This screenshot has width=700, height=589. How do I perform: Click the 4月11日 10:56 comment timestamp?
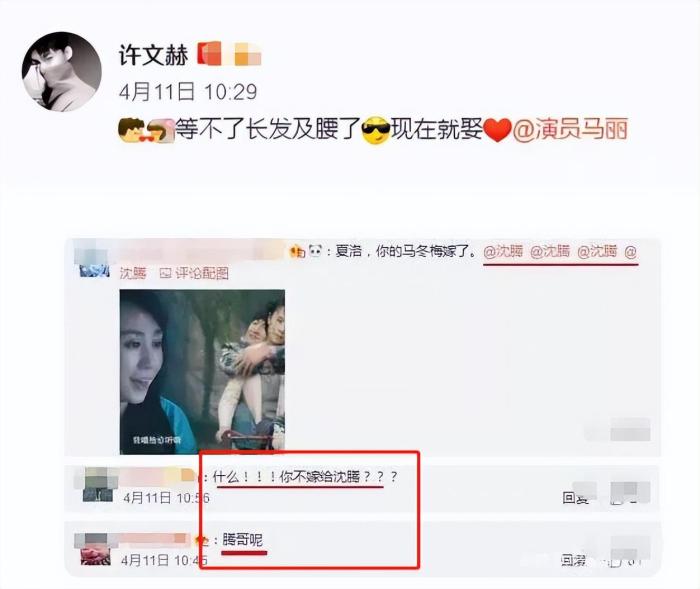167,497
